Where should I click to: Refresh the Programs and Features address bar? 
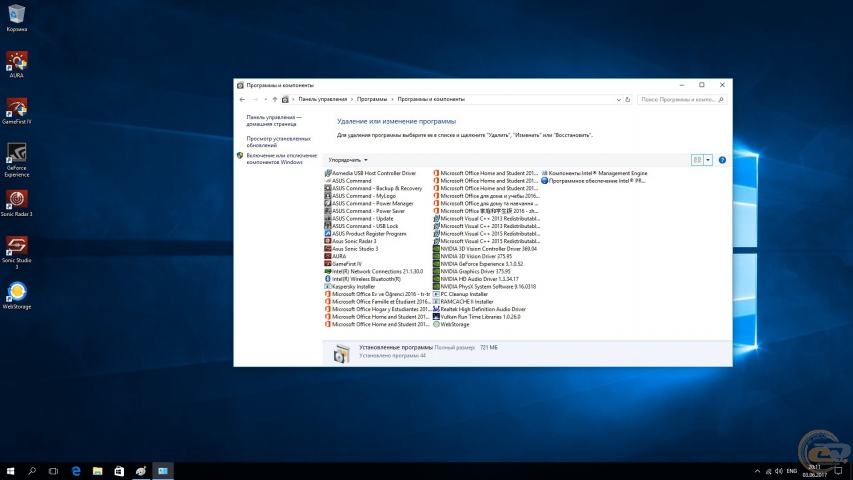click(x=627, y=100)
